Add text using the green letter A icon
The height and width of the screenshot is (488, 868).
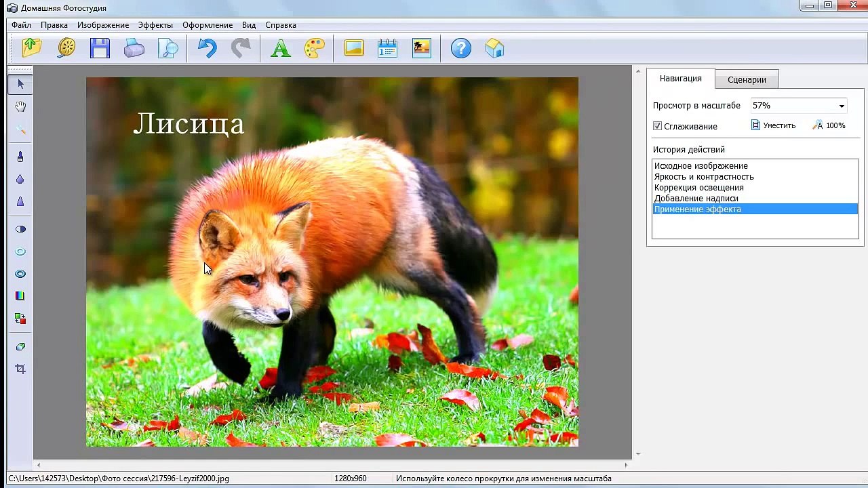tap(280, 48)
